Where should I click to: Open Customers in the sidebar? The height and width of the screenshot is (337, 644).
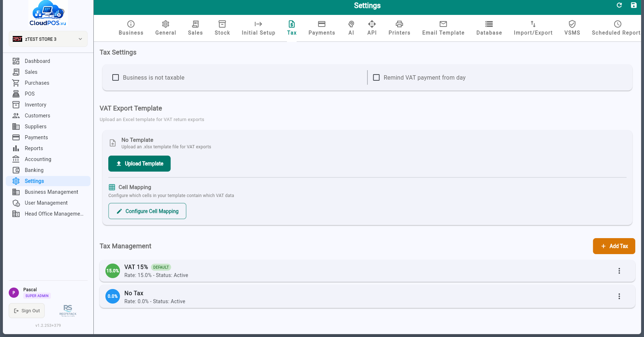tap(48, 116)
